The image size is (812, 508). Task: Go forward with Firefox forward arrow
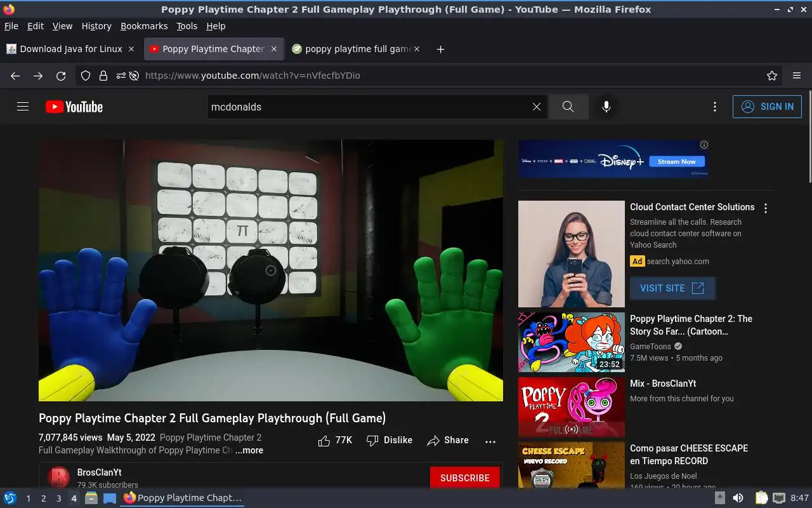pyautogui.click(x=38, y=76)
